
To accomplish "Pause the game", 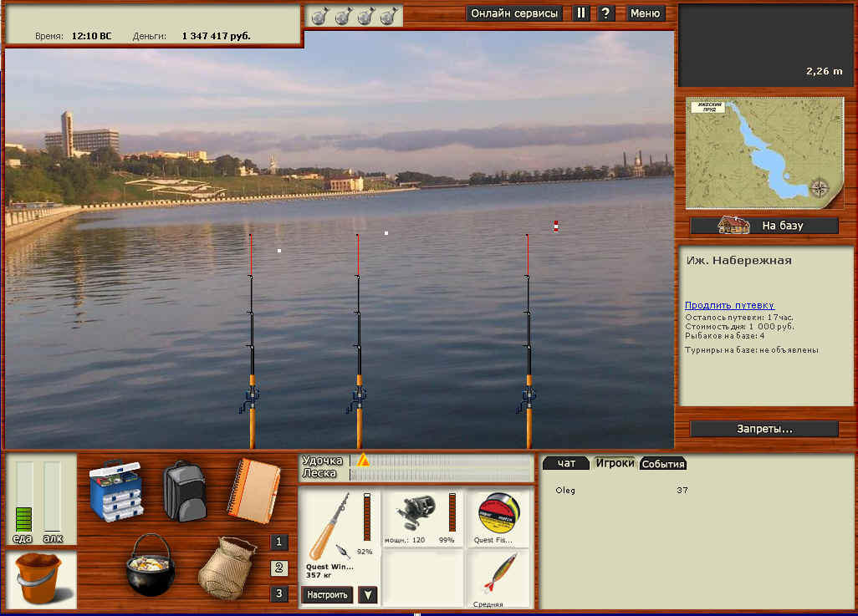I will point(581,13).
